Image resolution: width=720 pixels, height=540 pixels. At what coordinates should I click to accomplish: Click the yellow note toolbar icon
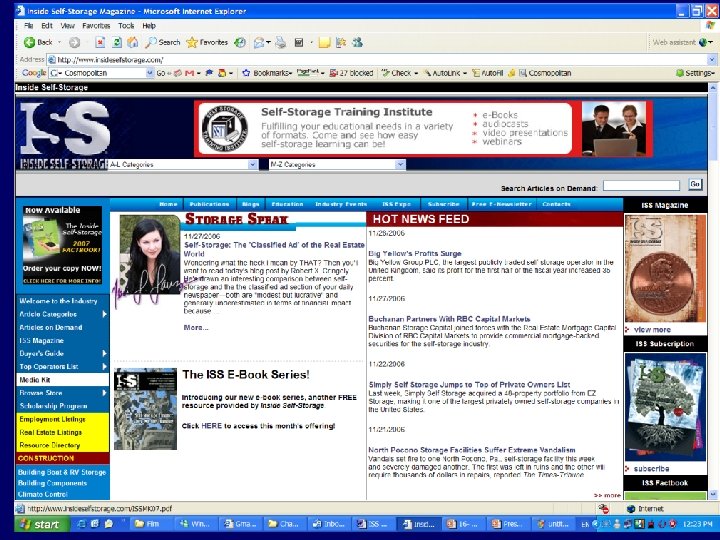coord(324,43)
